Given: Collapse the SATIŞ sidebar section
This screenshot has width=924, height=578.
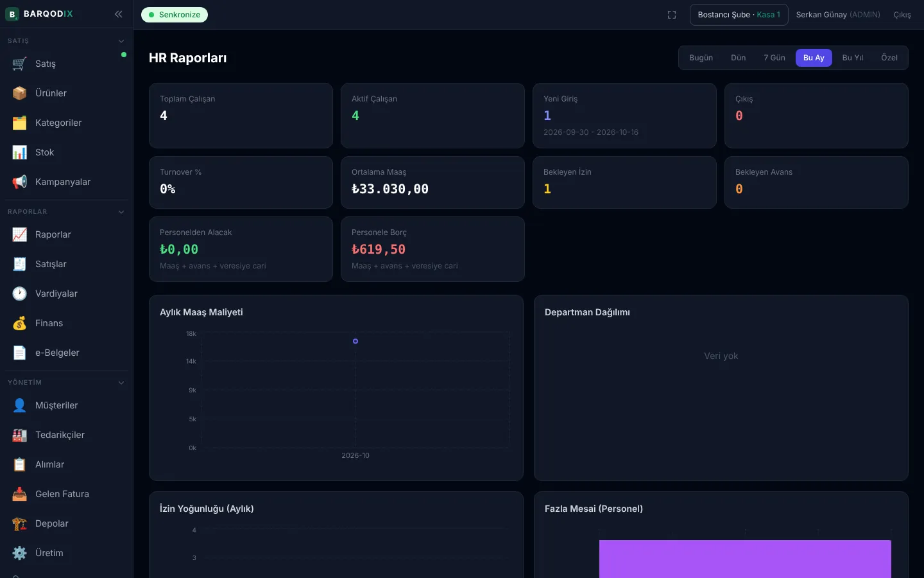Looking at the screenshot, I should click(121, 41).
